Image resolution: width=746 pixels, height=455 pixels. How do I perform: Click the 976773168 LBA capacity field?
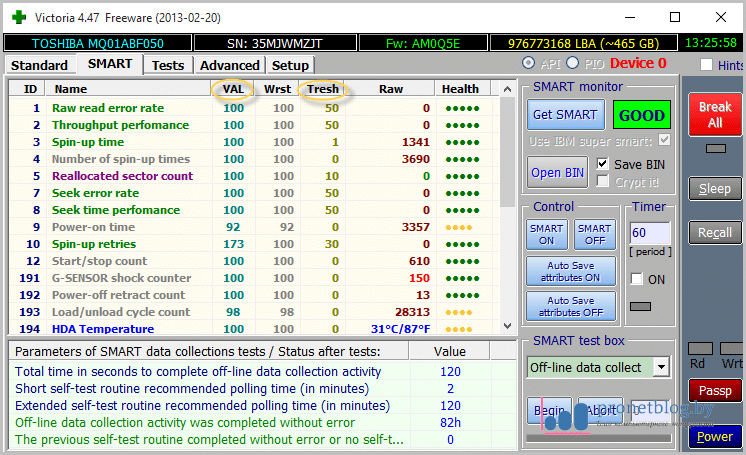pyautogui.click(x=583, y=43)
